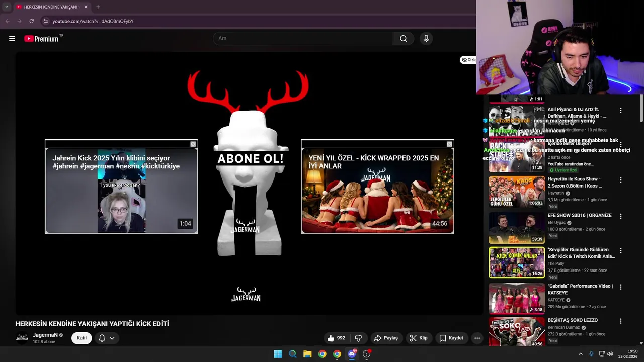
Task: Go forward in the browser
Action: pos(19,21)
